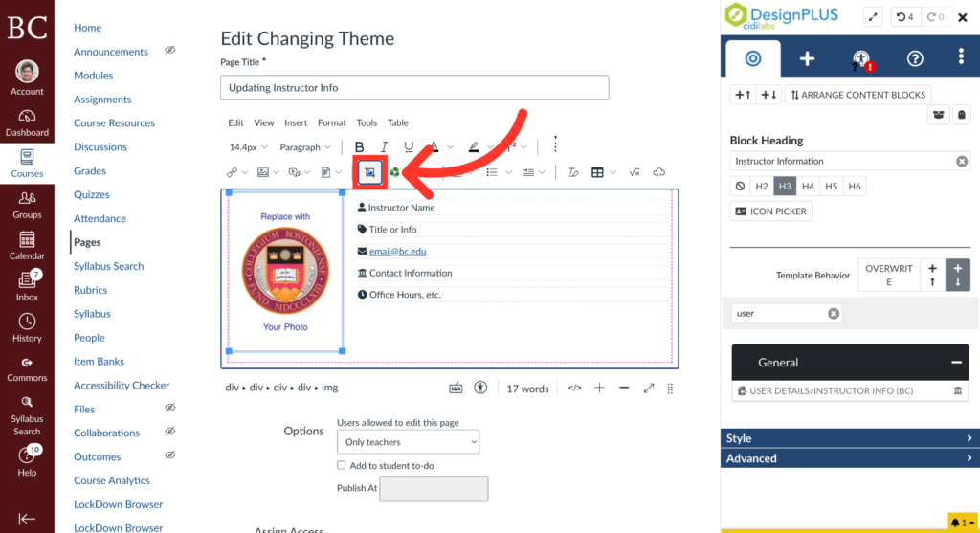Image resolution: width=980 pixels, height=533 pixels.
Task: Undo the last DesignPLUS change
Action: point(905,17)
